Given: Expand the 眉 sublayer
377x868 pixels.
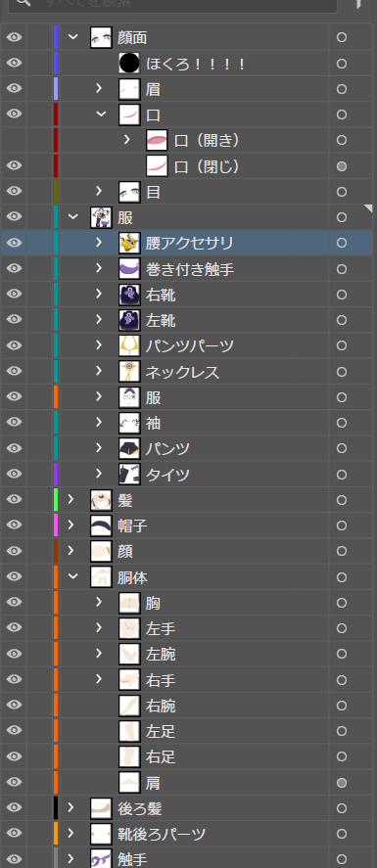Looking at the screenshot, I should pyautogui.click(x=99, y=89).
